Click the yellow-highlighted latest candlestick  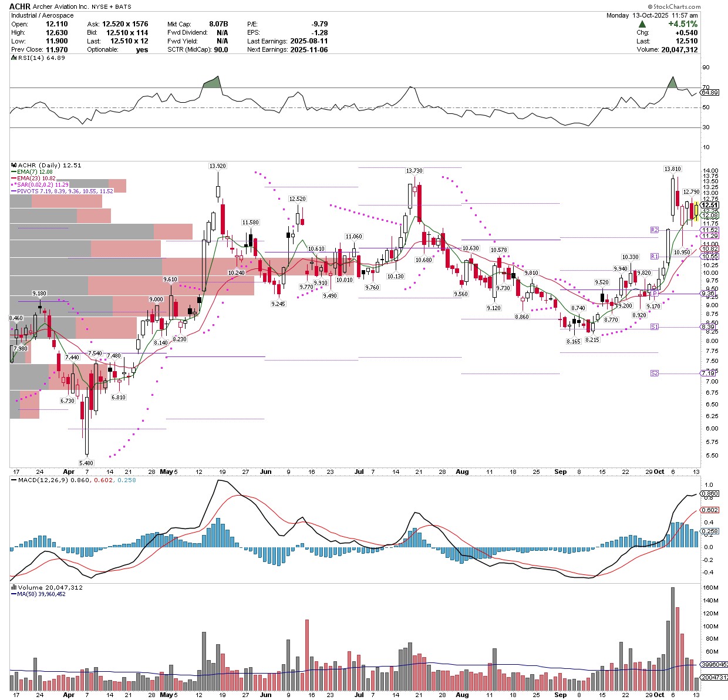click(696, 211)
